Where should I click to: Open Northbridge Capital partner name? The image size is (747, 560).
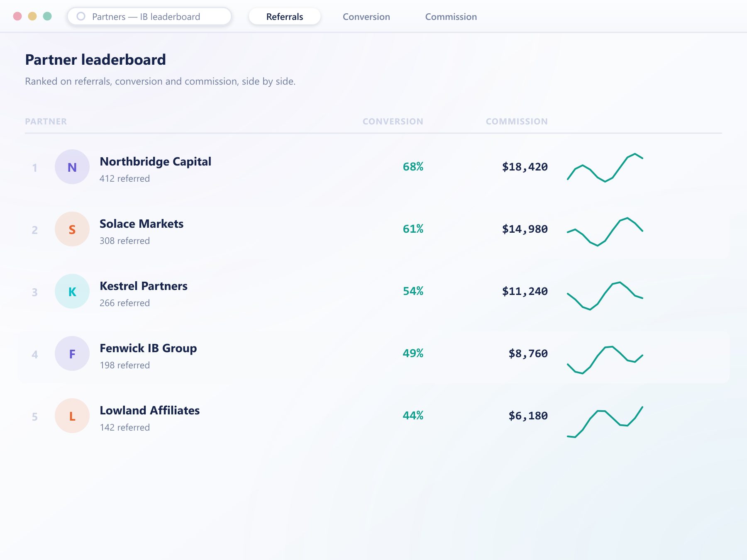[x=156, y=162]
